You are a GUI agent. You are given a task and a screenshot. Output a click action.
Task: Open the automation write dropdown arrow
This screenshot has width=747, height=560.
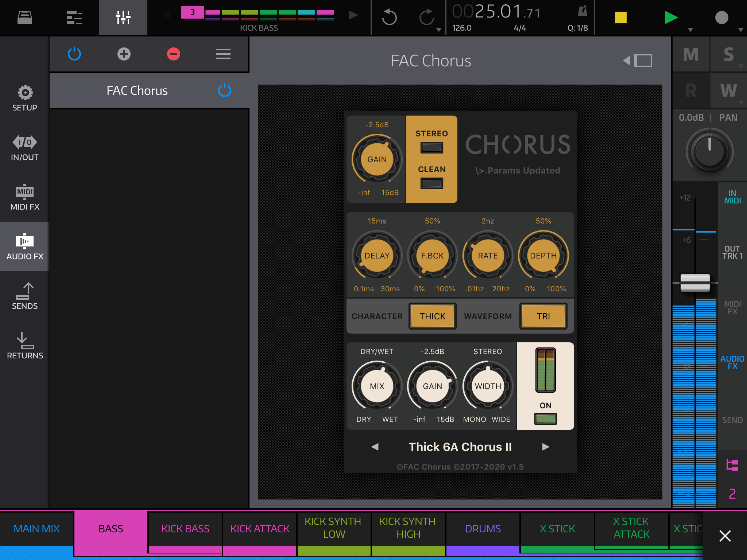tap(741, 103)
